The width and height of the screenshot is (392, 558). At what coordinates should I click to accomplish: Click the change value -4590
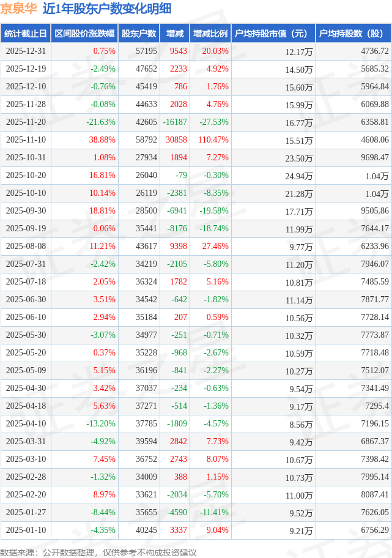tap(177, 512)
